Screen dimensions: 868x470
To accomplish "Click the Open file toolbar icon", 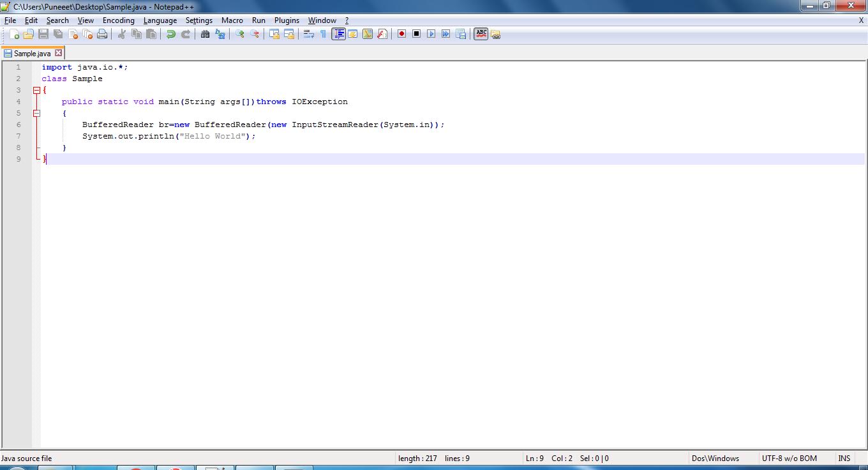I will (x=29, y=34).
